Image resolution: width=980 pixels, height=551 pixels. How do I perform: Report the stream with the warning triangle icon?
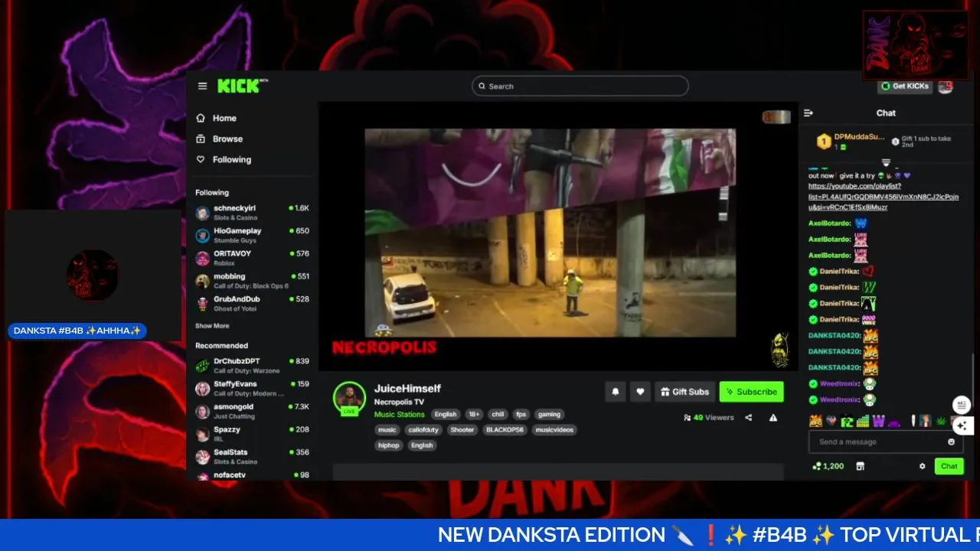pos(773,418)
